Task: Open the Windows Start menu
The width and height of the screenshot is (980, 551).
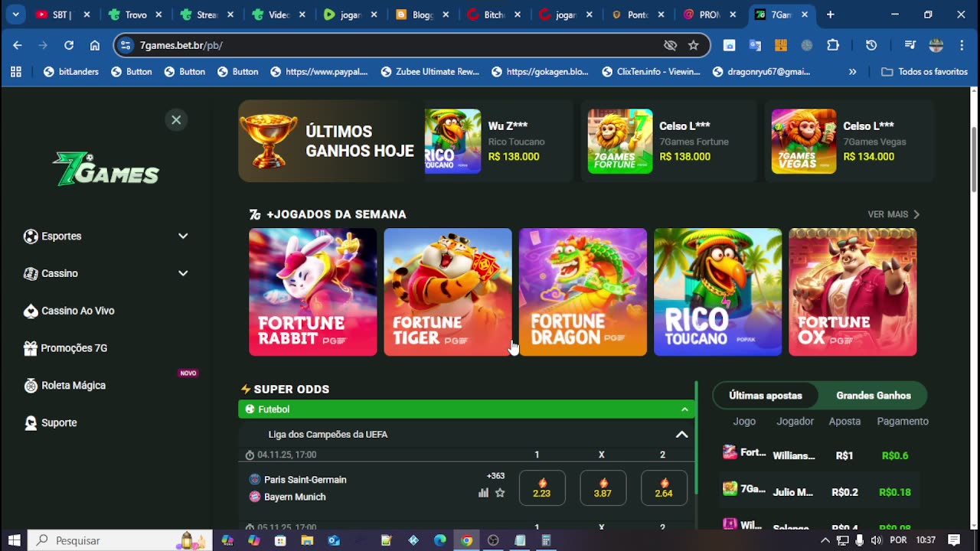Action: (14, 540)
